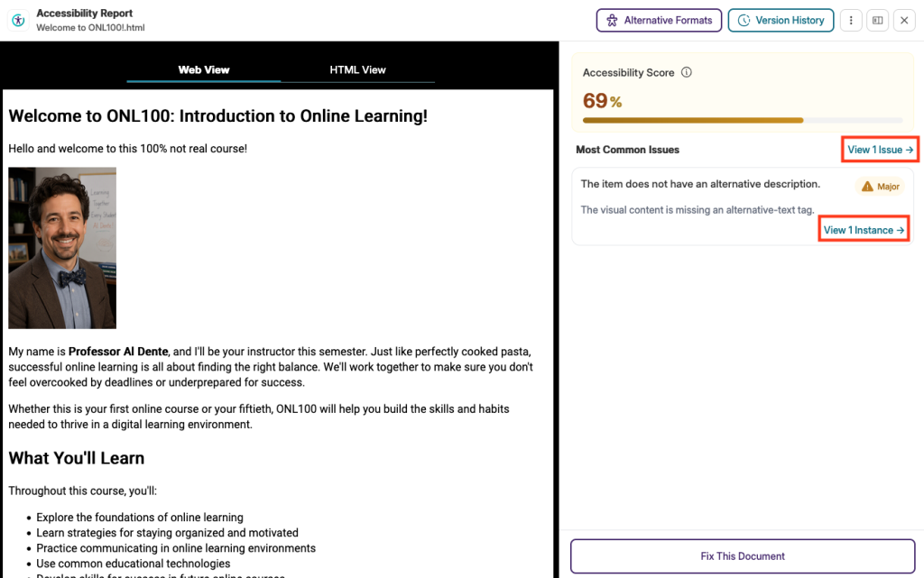Click the Version History clock icon

(x=744, y=21)
